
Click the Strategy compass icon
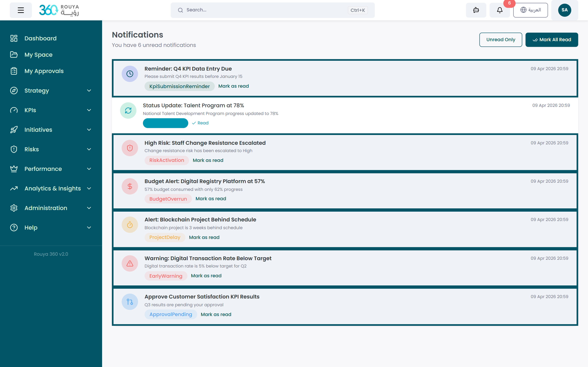click(x=14, y=90)
